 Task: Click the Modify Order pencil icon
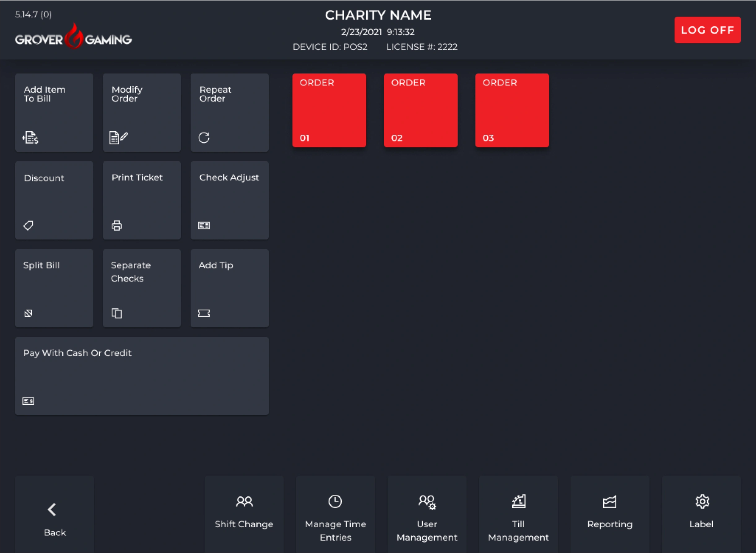click(118, 137)
